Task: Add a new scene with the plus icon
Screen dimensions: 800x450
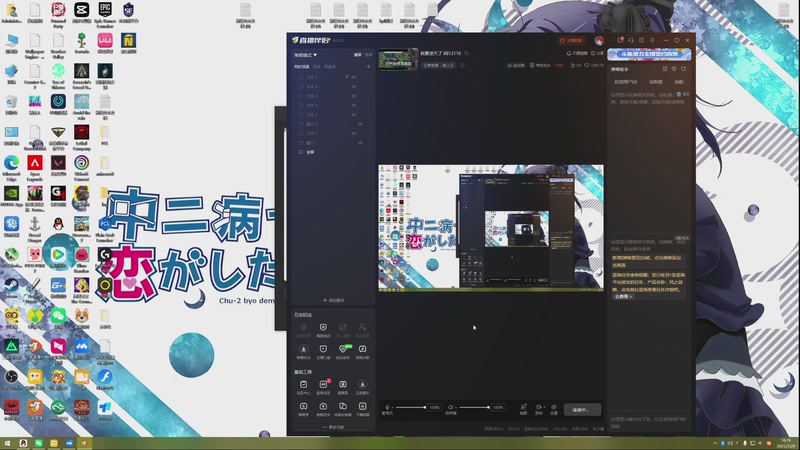Action: coord(368,66)
